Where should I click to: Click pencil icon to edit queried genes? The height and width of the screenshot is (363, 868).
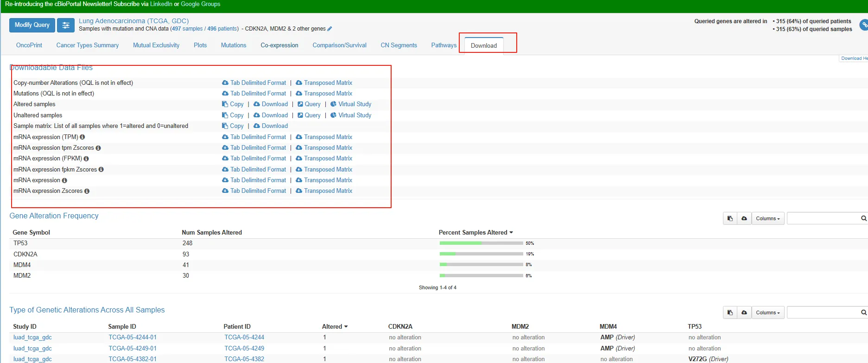pos(329,29)
